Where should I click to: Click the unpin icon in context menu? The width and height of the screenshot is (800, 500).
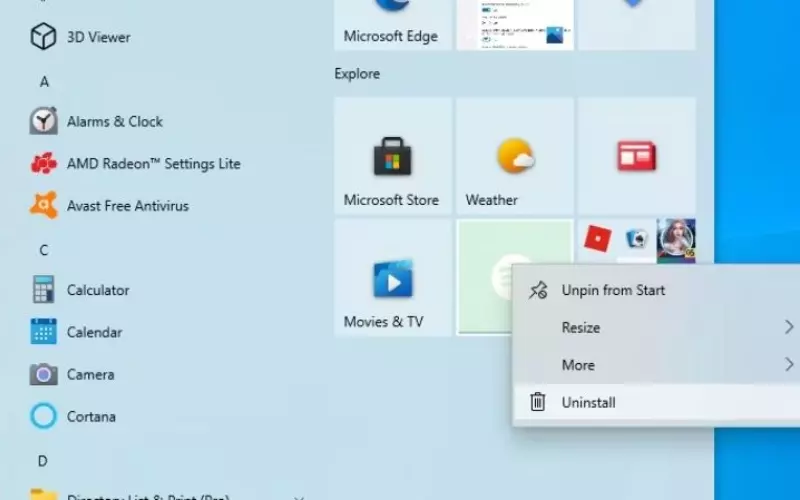click(538, 290)
